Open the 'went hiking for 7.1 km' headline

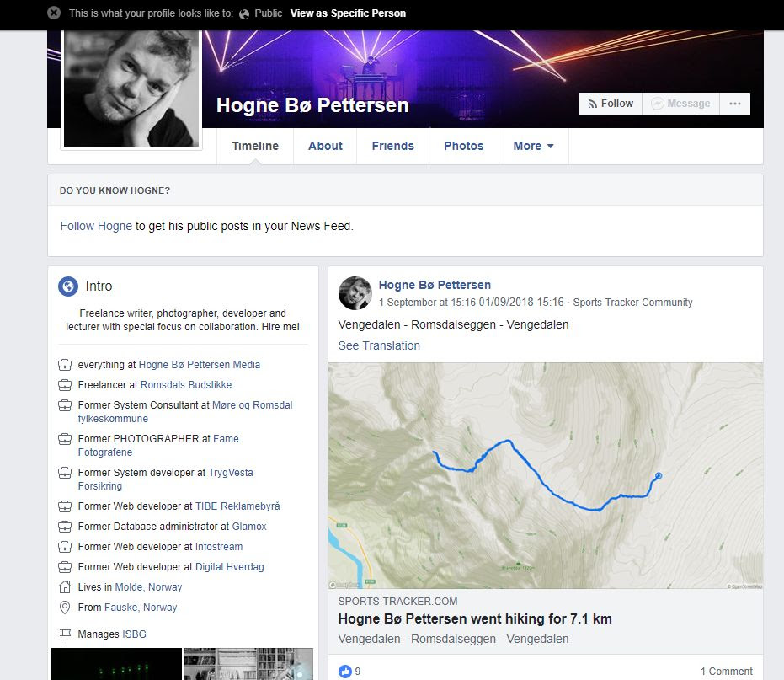pyautogui.click(x=475, y=619)
